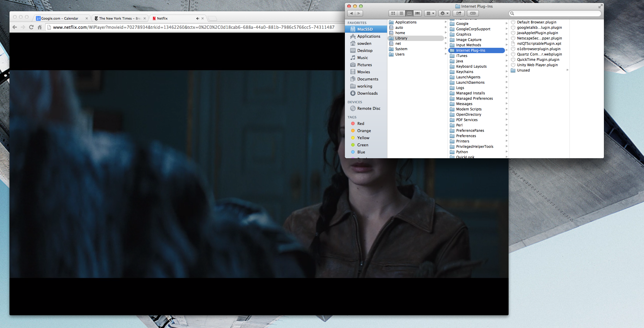Click the Finder share button
This screenshot has height=328, width=644.
[459, 13]
